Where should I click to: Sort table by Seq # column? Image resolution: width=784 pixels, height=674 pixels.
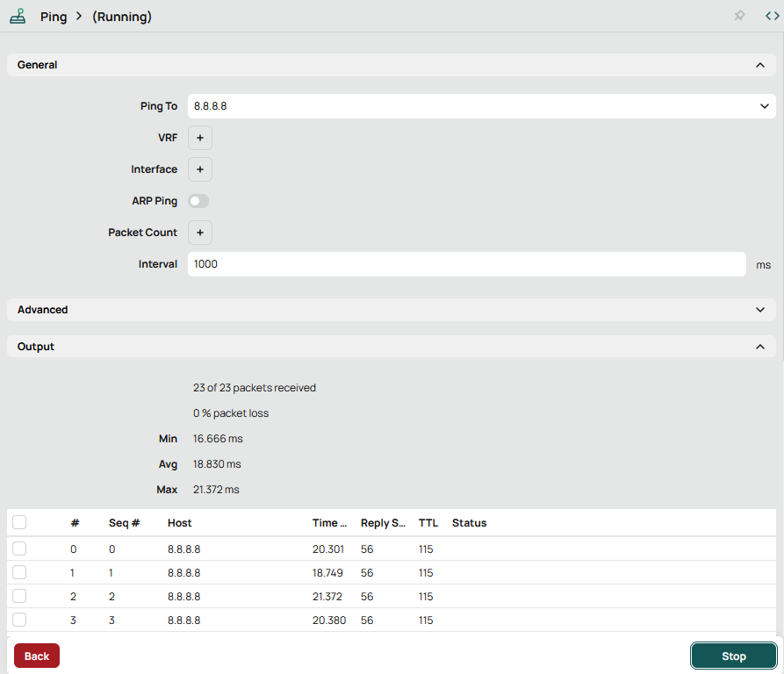click(124, 523)
